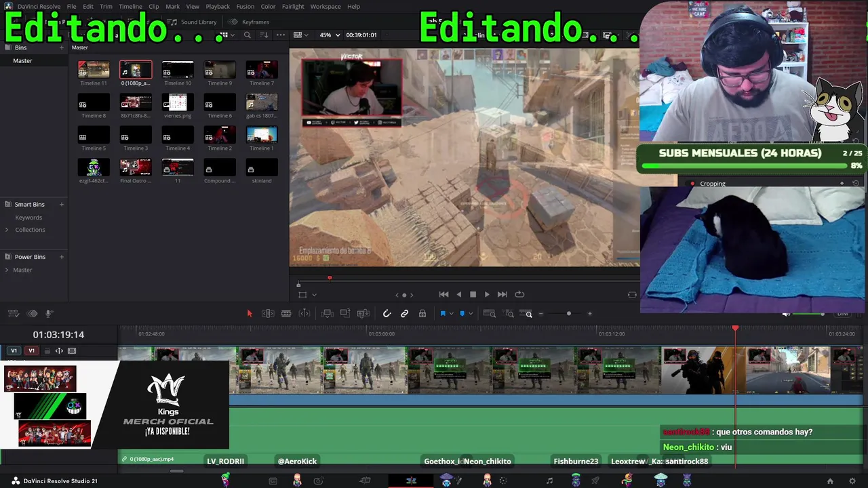This screenshot has width=868, height=488.
Task: Toggle timeline Snapping magnet icon
Action: tap(387, 313)
